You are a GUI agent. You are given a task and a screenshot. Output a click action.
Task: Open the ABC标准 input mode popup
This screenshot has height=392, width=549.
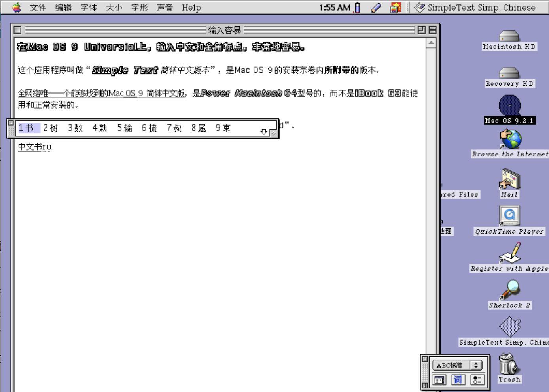point(457,366)
